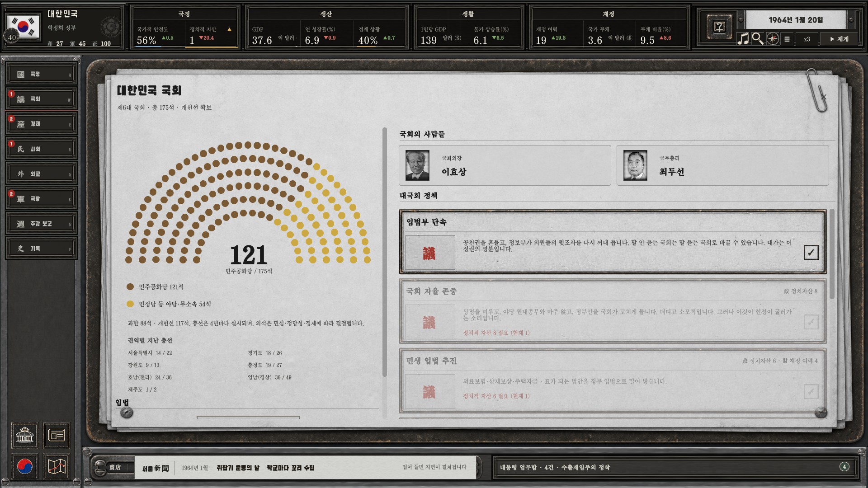Open the 사회 sidebar menu
Image resolution: width=868 pixels, height=488 pixels.
point(42,149)
